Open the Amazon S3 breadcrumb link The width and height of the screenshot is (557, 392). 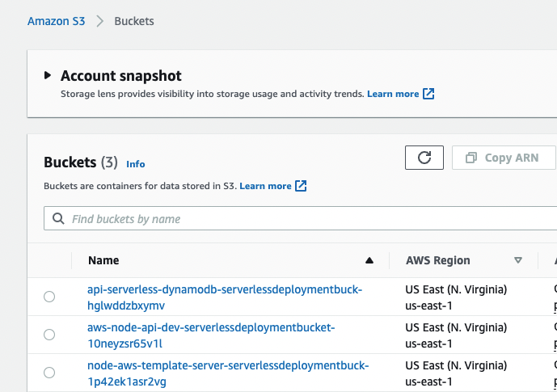point(56,21)
